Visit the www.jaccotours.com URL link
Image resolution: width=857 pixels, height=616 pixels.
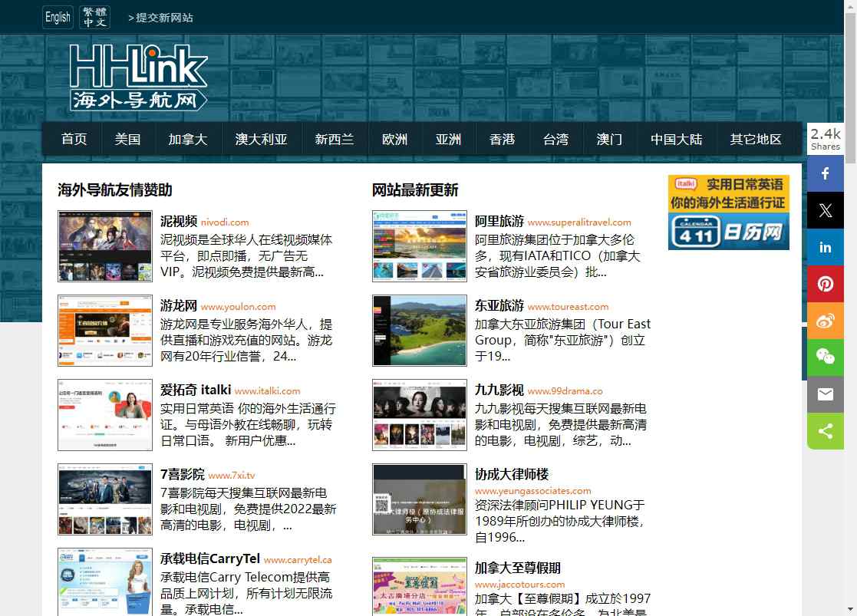(519, 585)
